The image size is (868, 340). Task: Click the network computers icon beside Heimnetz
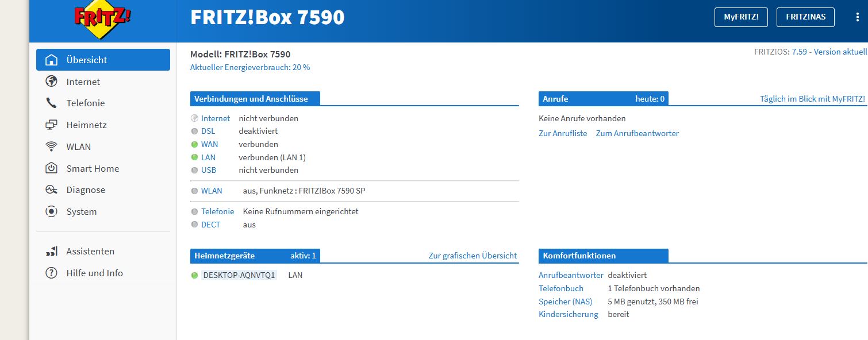(x=52, y=125)
